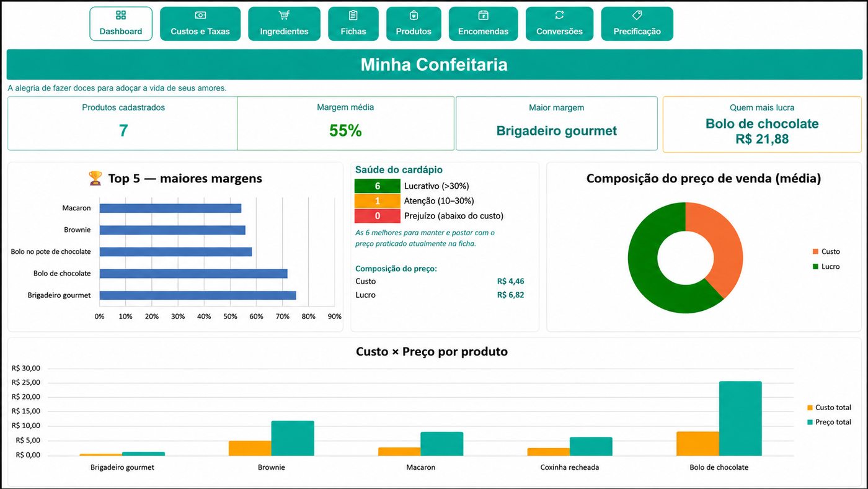
Task: Click the teal Preço total legend swatch
Action: pyautogui.click(x=810, y=423)
